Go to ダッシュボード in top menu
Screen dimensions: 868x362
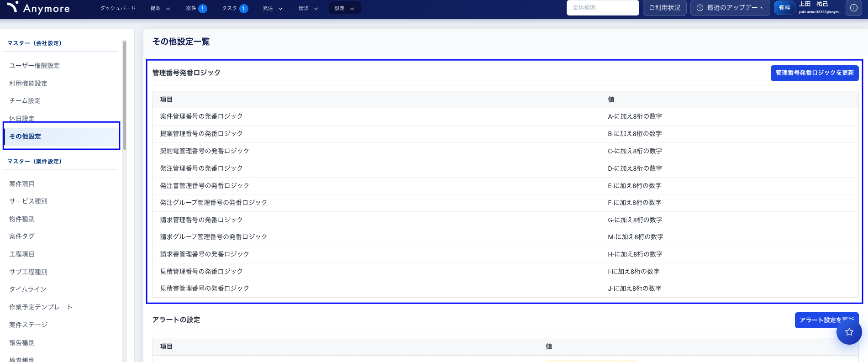(x=118, y=8)
